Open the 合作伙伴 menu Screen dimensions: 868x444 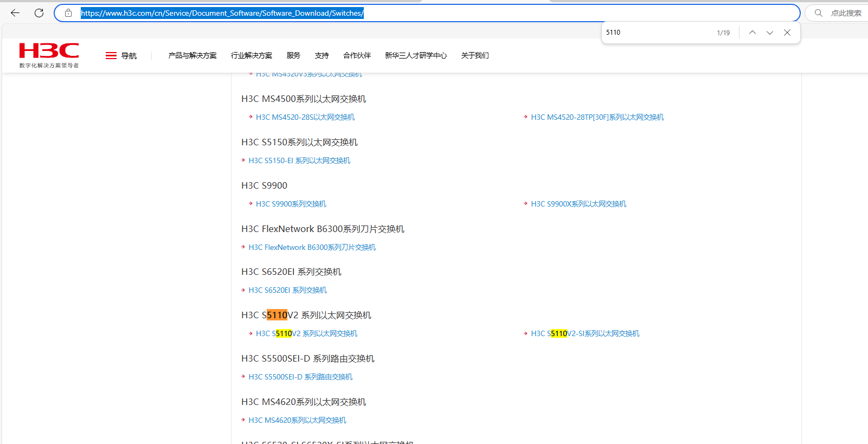(x=357, y=55)
